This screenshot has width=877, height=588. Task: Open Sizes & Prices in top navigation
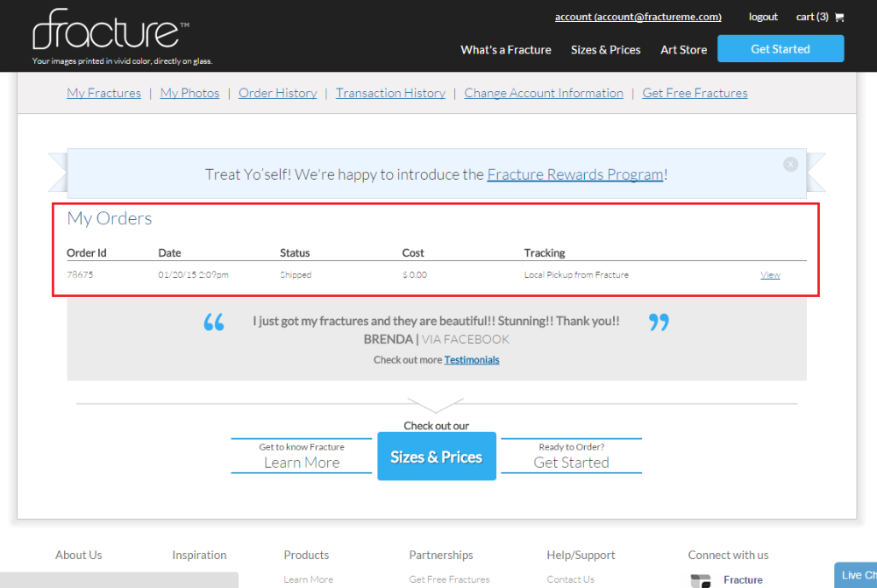pyautogui.click(x=605, y=50)
